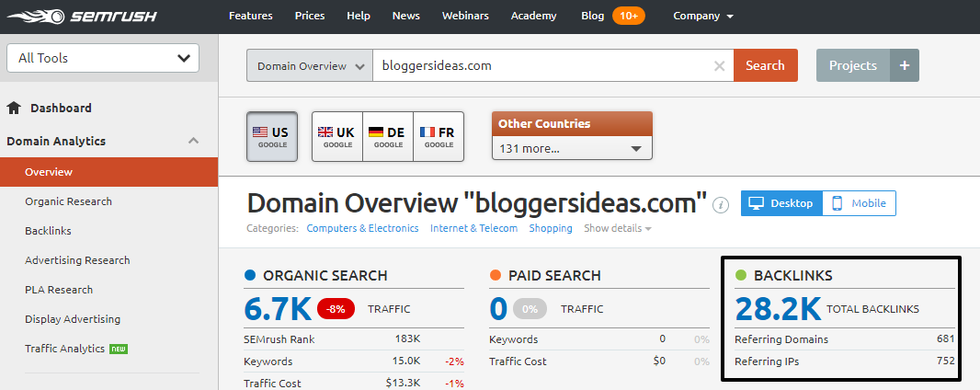This screenshot has width=980, height=390.
Task: Click the 28.2K total backlinks value
Action: coord(778,308)
